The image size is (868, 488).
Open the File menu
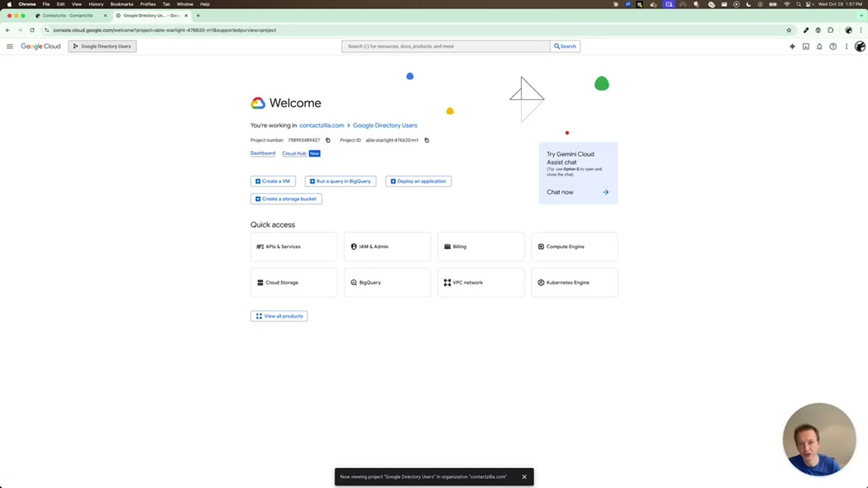click(x=46, y=4)
